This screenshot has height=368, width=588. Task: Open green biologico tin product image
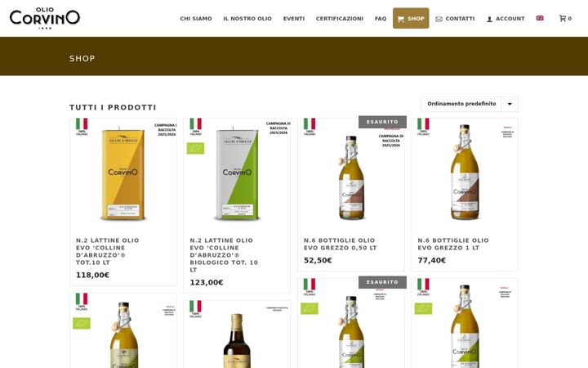(x=237, y=173)
